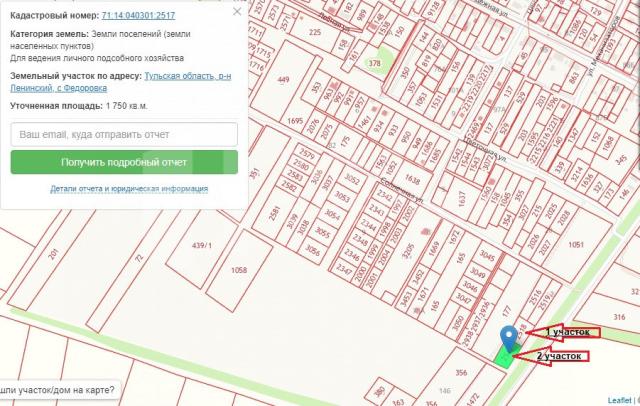Viewport: 640px width, 406px height.
Task: Select parcel labeled 2580
Action: pyautogui.click(x=301, y=165)
